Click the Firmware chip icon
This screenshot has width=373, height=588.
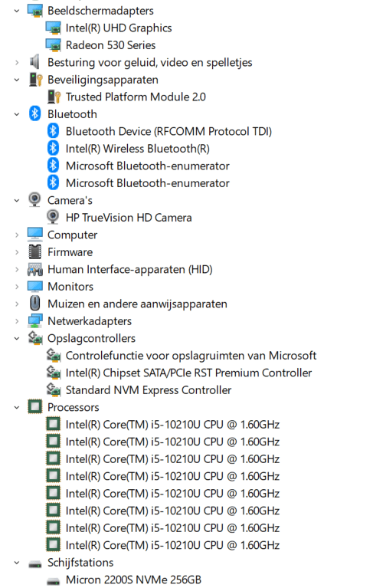coord(34,252)
